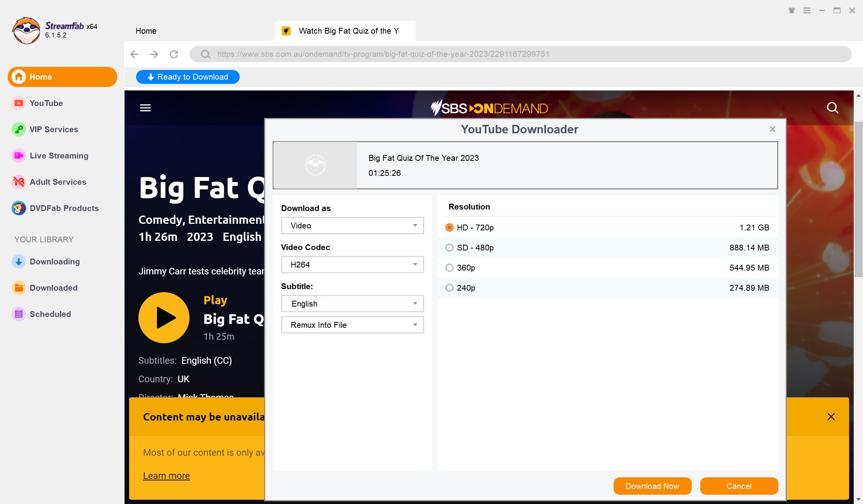Follow the Learn more link
The width and height of the screenshot is (863, 504).
tap(166, 476)
